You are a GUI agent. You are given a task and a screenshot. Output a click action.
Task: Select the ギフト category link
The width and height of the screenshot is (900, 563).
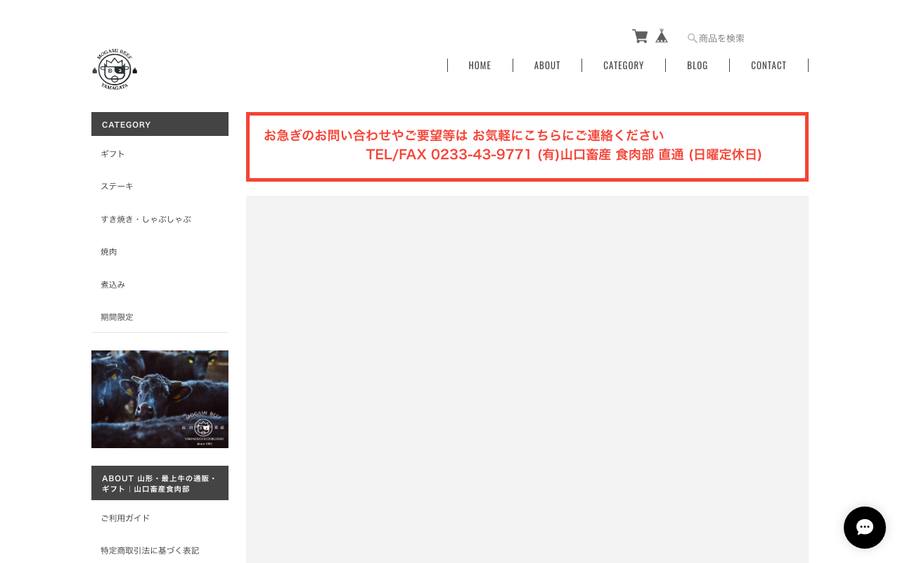[x=112, y=154]
